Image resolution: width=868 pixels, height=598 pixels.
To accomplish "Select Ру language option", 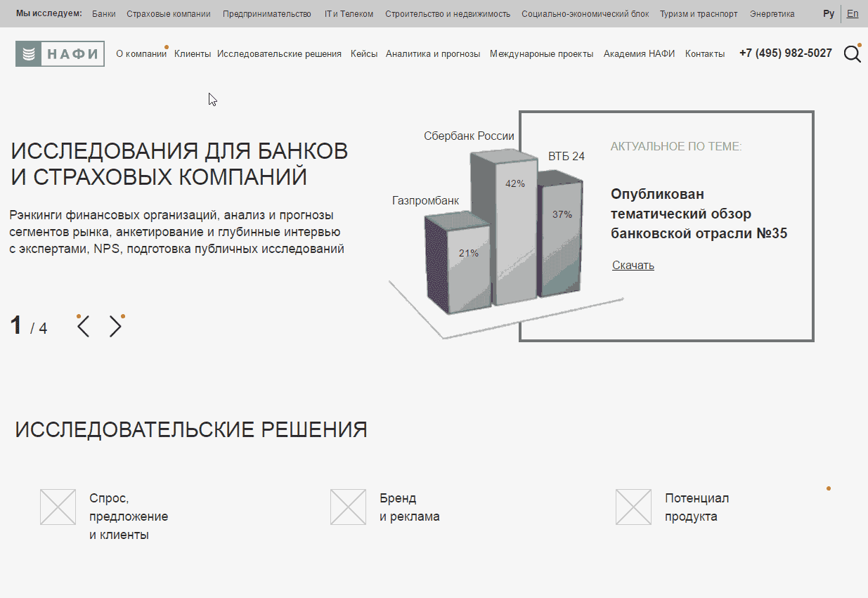I will tap(829, 14).
